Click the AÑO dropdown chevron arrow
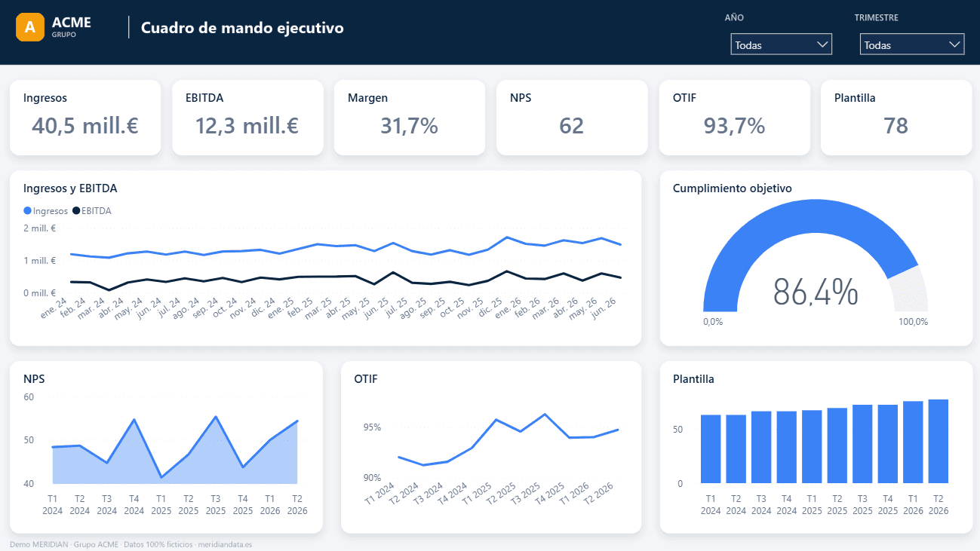This screenshot has height=551, width=980. [822, 44]
